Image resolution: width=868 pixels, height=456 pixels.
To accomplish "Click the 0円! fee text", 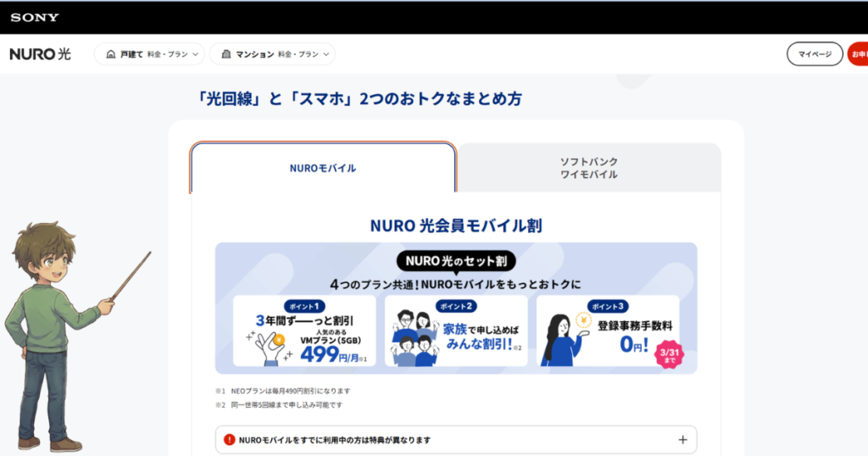I will (634, 345).
